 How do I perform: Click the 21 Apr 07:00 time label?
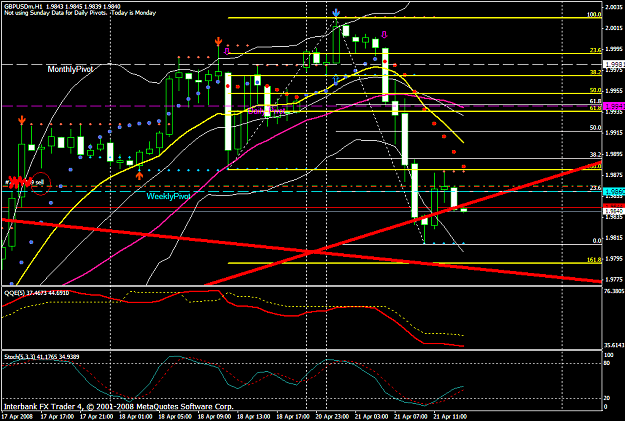(x=410, y=416)
